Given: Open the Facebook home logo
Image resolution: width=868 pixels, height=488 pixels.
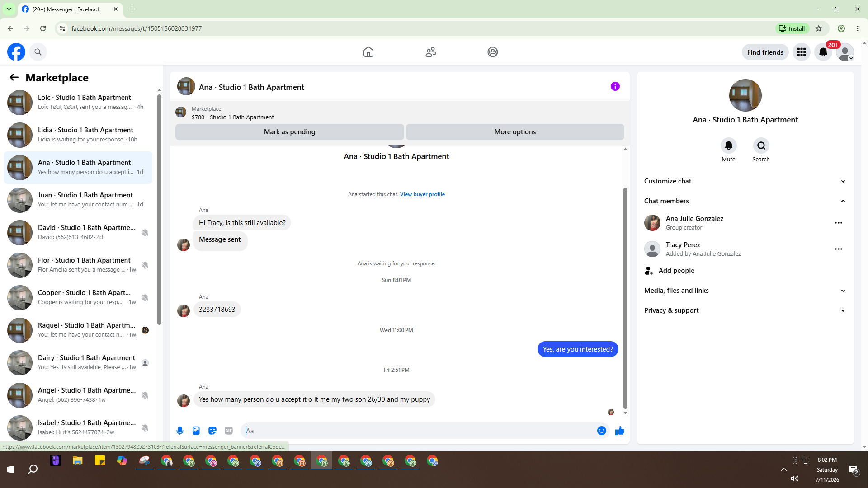Looking at the screenshot, I should click(16, 52).
